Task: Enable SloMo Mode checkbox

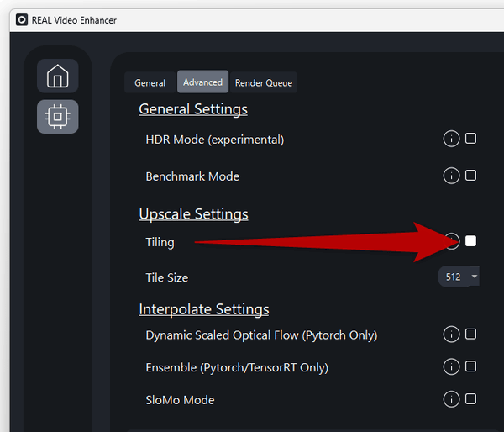Action: 471,399
